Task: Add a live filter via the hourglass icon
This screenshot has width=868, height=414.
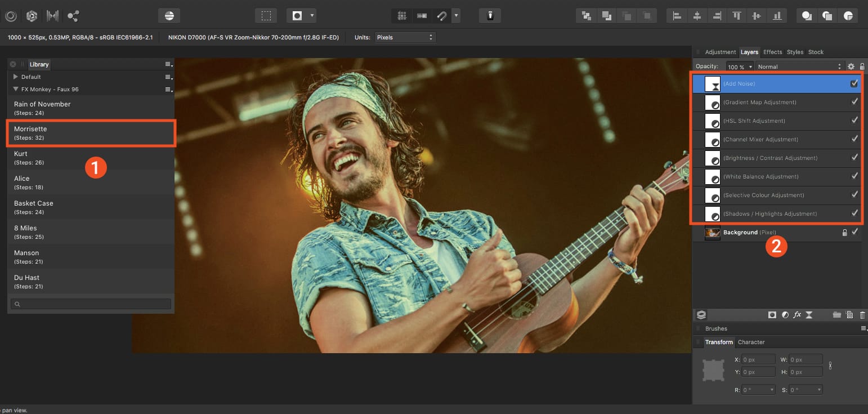Action: [x=809, y=315]
